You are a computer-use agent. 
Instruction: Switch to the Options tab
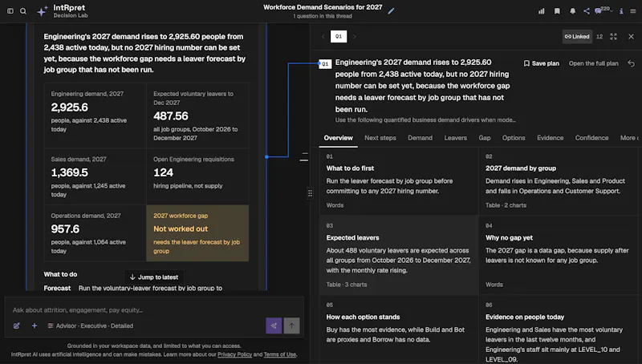coord(514,138)
